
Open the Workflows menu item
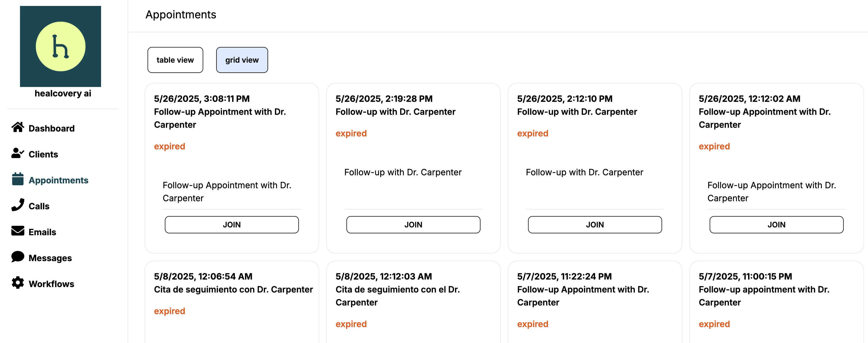click(51, 284)
